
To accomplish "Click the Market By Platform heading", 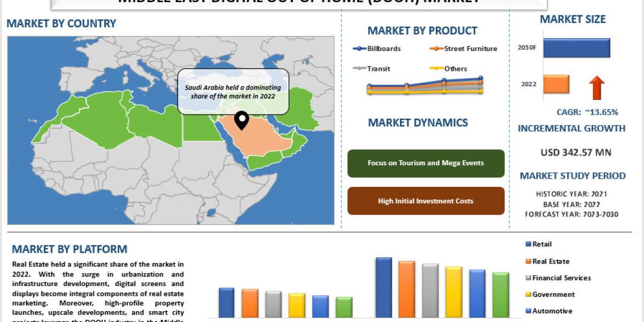I will coord(70,249).
